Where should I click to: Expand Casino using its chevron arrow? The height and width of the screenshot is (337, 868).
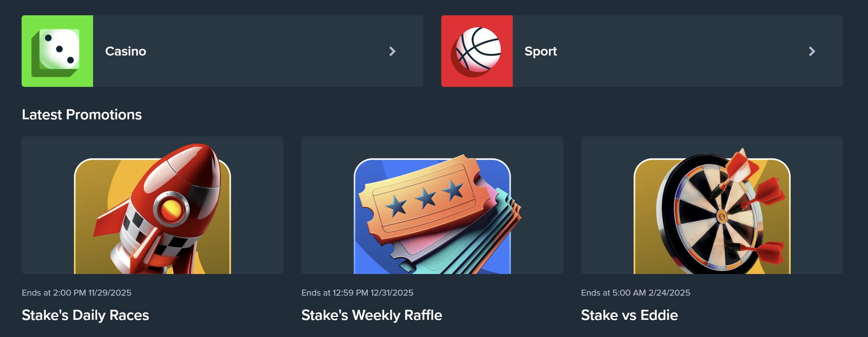coord(392,51)
